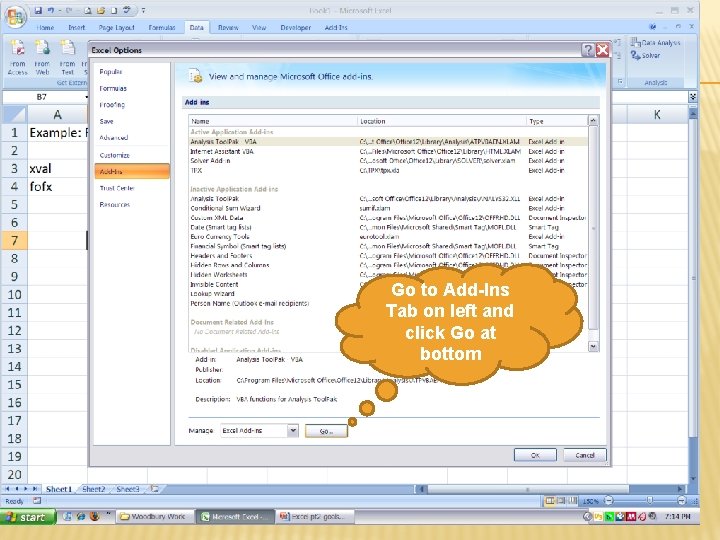This screenshot has width=720, height=540.
Task: Customize Quick Access Toolbar dropdown arrow
Action: pos(143,11)
